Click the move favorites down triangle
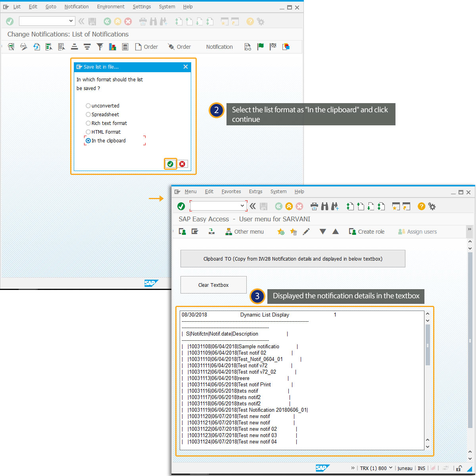This screenshot has height=476, width=476. coord(323,232)
